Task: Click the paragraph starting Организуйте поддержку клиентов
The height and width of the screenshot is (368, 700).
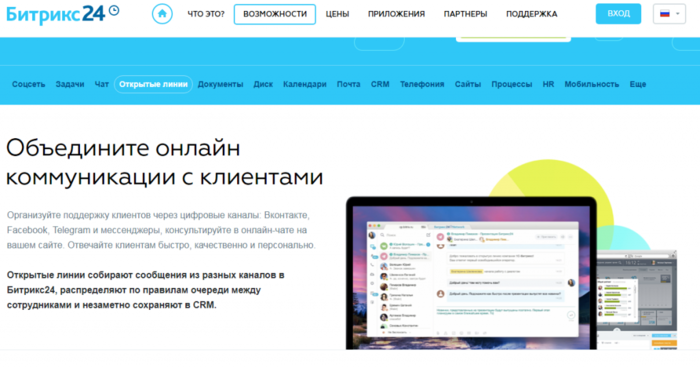Action: click(x=161, y=230)
